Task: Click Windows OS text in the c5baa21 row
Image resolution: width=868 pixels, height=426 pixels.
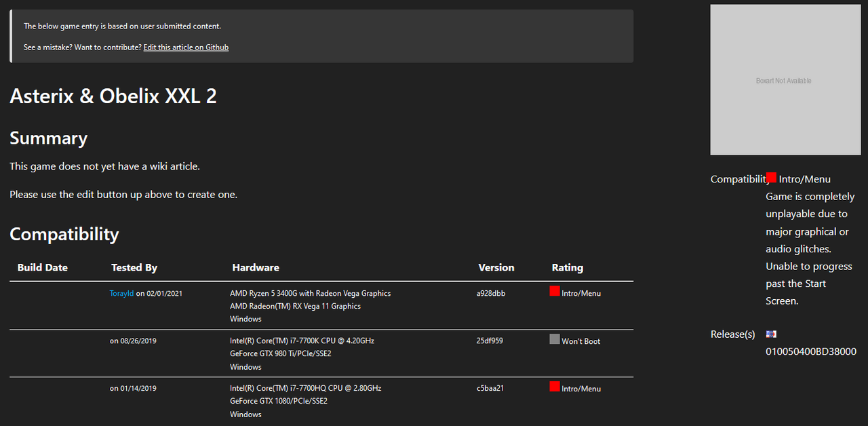Action: click(x=245, y=414)
